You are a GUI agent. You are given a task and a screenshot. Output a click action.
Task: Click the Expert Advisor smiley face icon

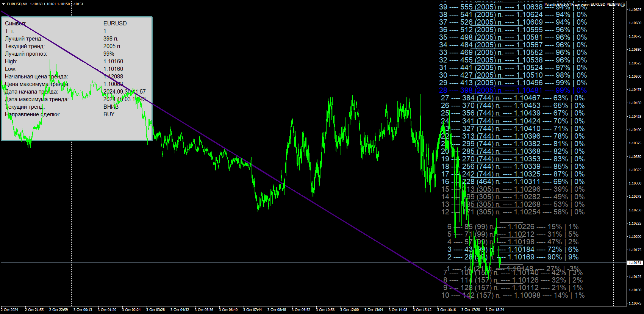[x=623, y=5]
